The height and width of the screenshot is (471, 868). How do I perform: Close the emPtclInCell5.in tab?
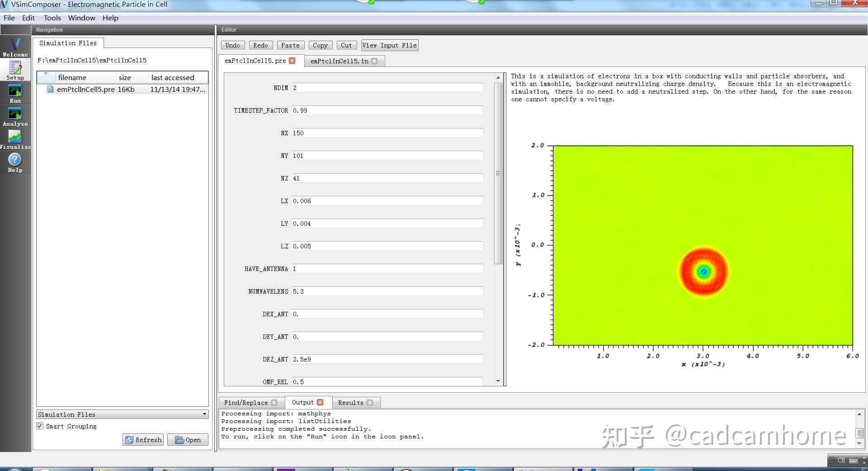tap(375, 61)
